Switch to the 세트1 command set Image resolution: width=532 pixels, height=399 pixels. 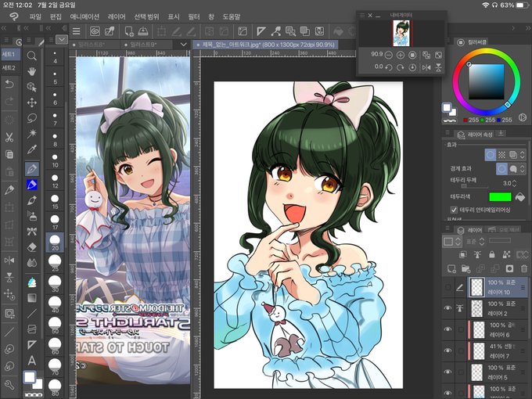click(9, 54)
